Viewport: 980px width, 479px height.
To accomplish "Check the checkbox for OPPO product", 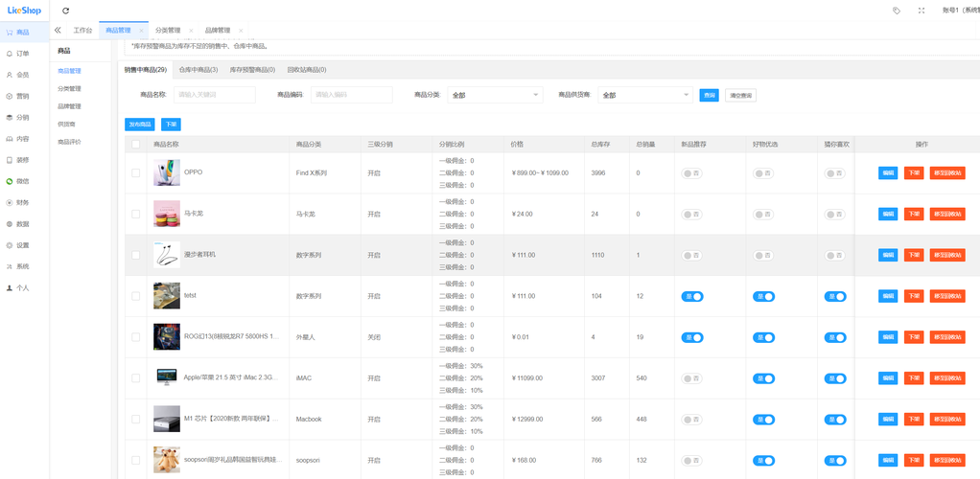I will point(135,173).
